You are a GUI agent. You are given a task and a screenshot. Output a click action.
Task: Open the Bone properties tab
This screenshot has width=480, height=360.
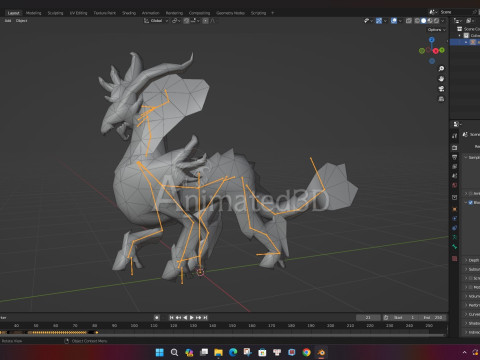[x=455, y=247]
